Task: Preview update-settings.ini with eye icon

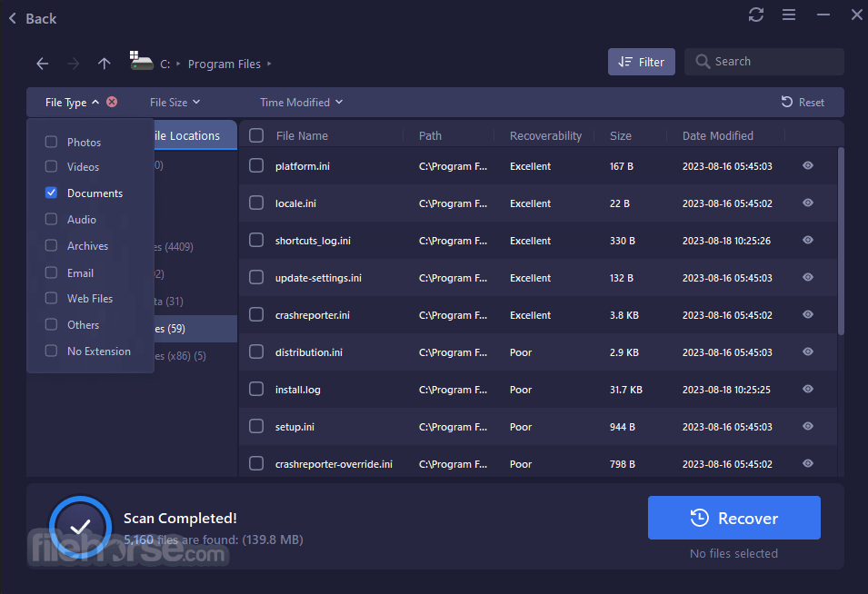Action: [x=808, y=276]
